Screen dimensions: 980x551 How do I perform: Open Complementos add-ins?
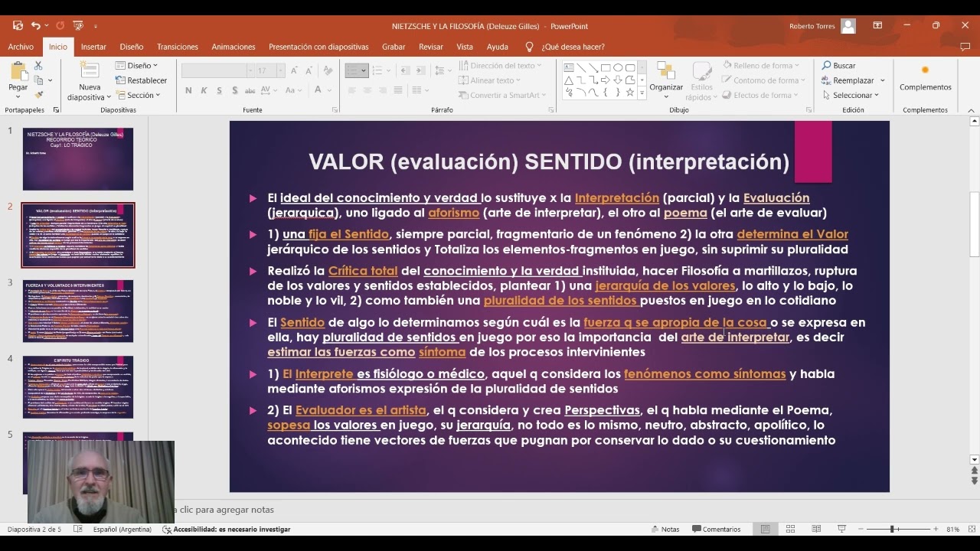coord(925,78)
